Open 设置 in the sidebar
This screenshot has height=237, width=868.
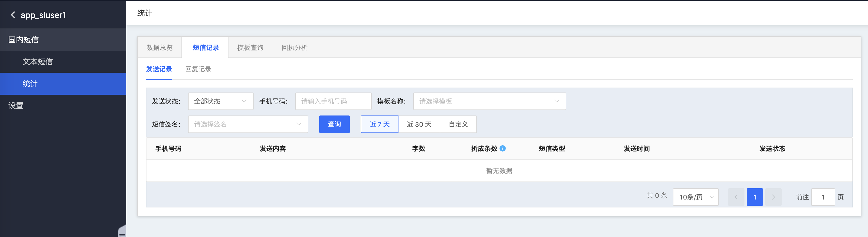coord(63,106)
